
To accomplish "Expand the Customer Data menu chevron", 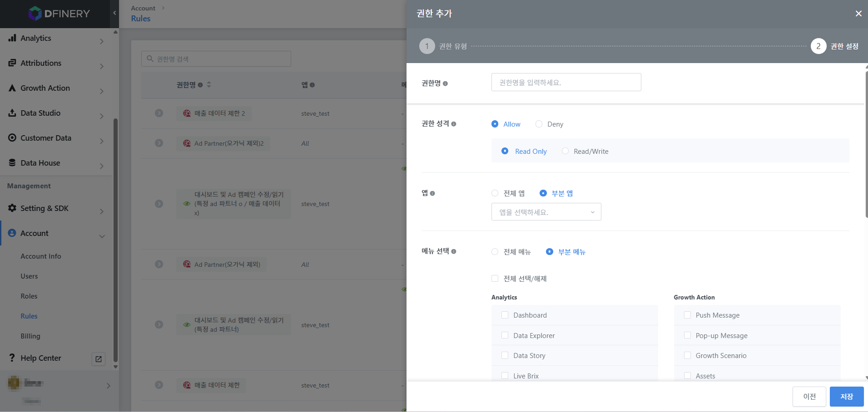I will tap(102, 141).
